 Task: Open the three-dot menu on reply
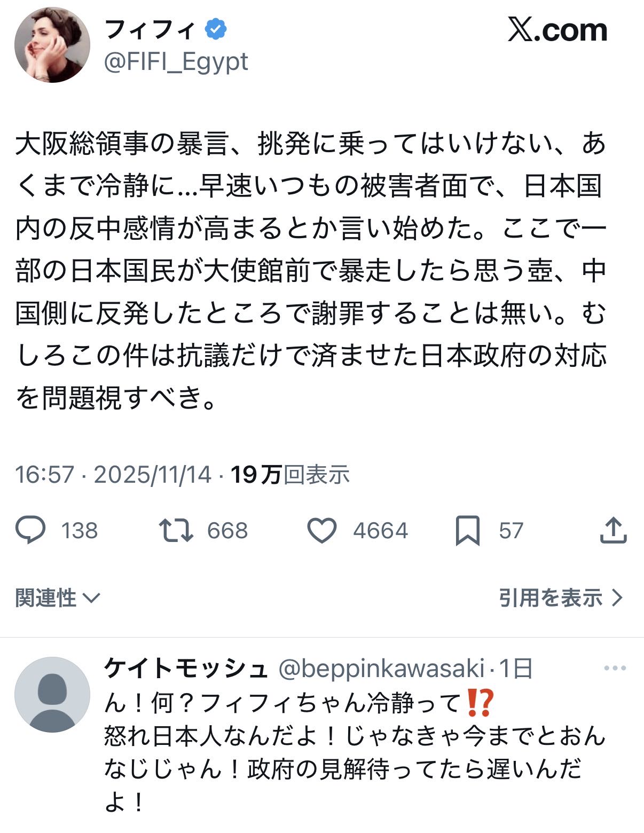(615, 668)
